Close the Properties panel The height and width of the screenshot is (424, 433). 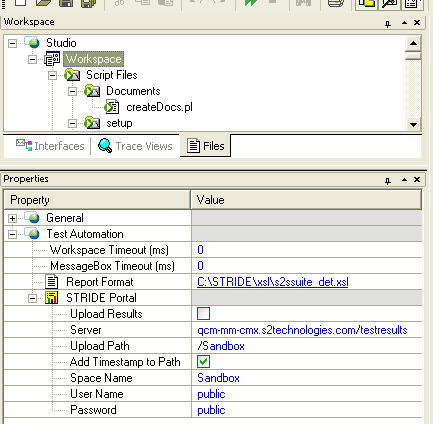click(417, 180)
